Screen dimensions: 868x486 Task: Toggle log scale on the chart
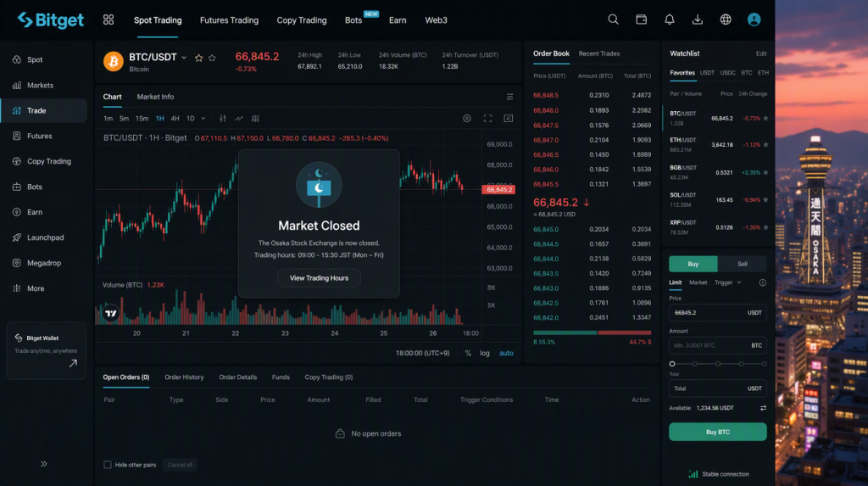pos(484,353)
